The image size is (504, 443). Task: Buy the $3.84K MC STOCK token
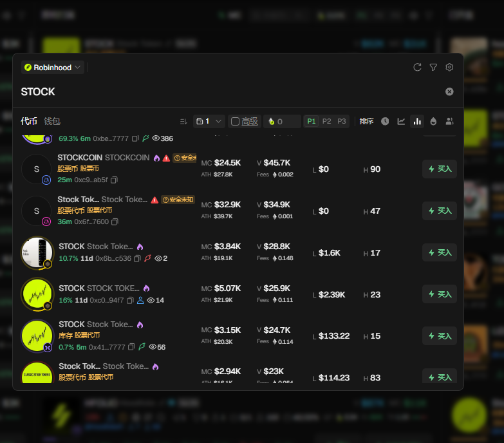click(x=440, y=252)
